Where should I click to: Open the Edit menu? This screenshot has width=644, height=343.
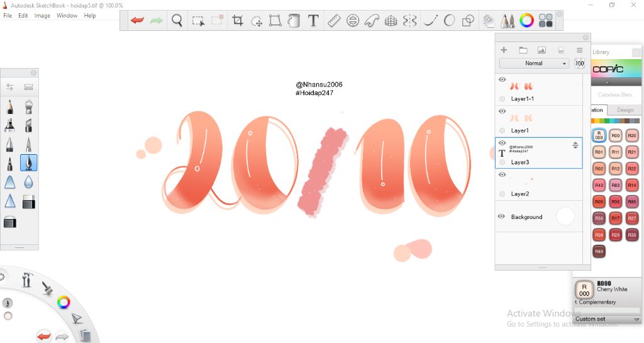point(23,16)
